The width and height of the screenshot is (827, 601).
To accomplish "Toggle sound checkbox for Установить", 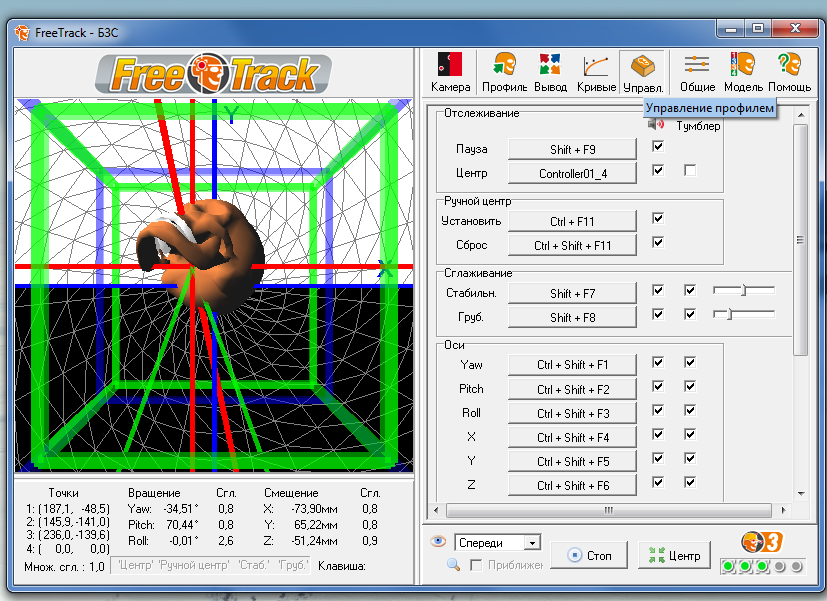I will pyautogui.click(x=658, y=218).
